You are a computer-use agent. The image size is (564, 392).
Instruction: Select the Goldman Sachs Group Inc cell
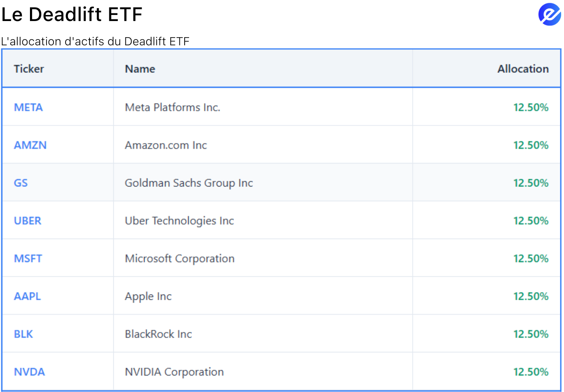click(189, 183)
